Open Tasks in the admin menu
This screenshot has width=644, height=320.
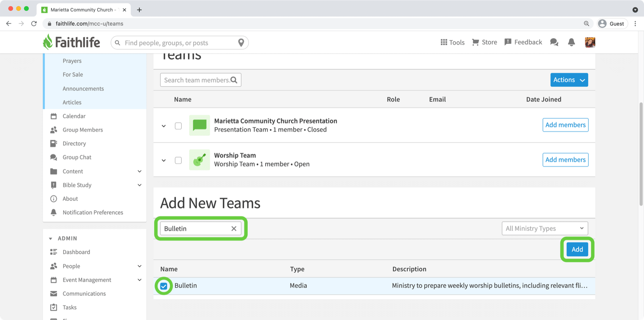tap(69, 307)
